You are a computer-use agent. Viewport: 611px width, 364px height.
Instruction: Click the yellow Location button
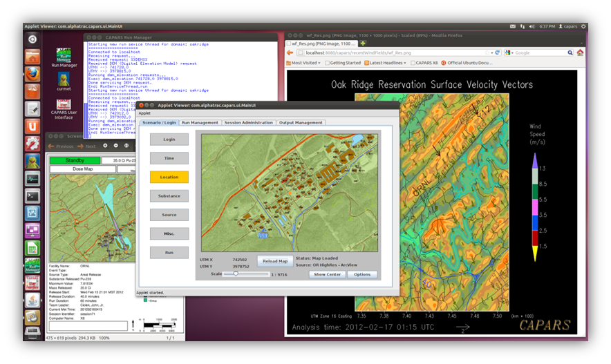coord(169,177)
